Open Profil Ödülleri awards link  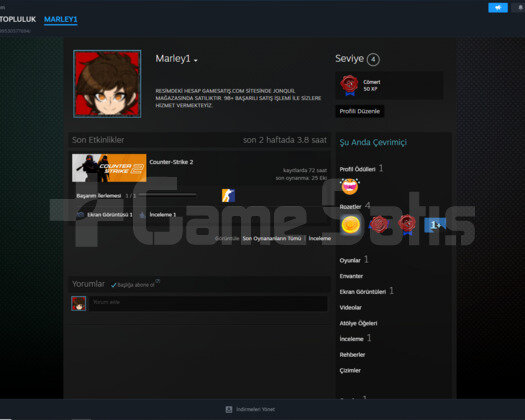[357, 169]
